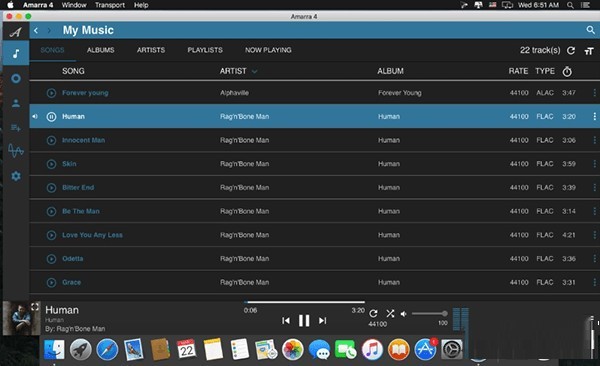Expand album art to fullscreen
This screenshot has height=366, width=600.
(x=35, y=307)
